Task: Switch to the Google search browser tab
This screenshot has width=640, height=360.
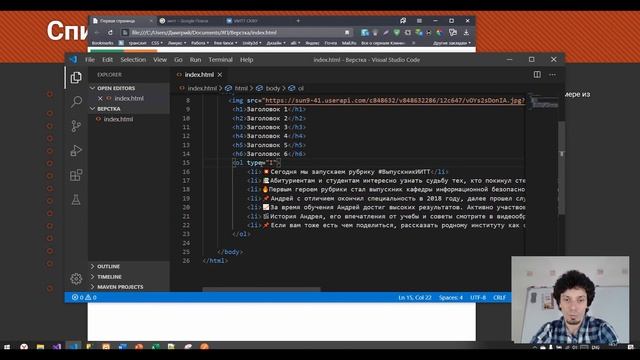Action: [x=188, y=20]
